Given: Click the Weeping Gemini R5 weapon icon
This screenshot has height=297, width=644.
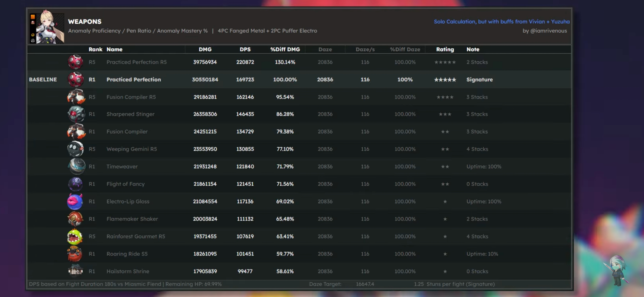Looking at the screenshot, I should 75,149.
